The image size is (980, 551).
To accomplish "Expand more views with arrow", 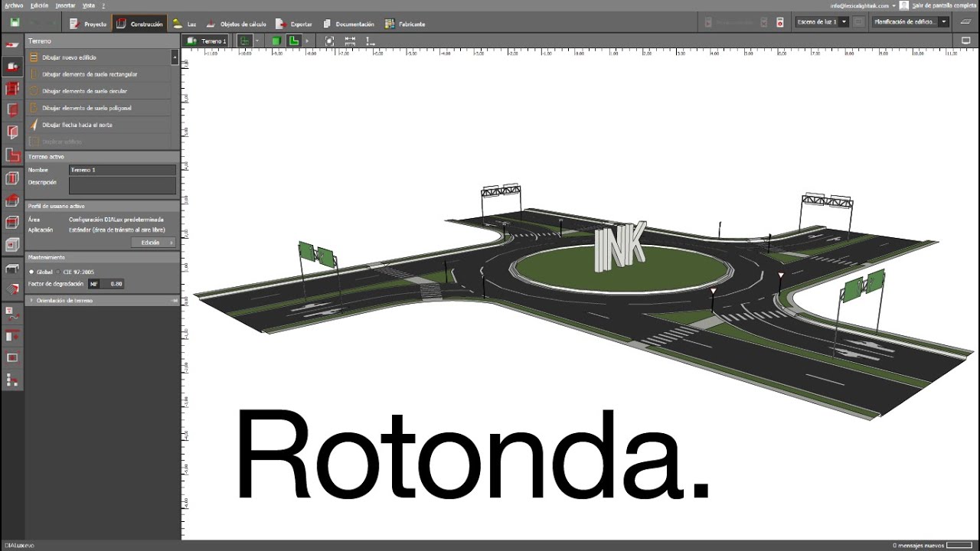I will [x=307, y=41].
